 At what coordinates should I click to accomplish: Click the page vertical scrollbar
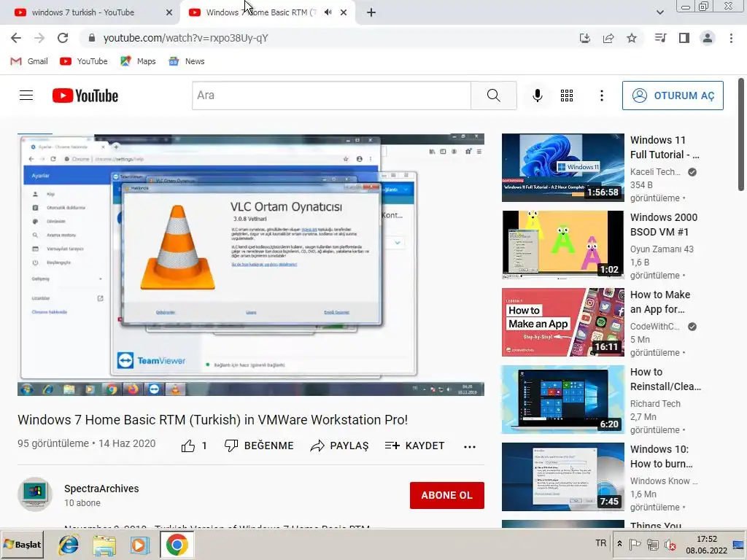click(x=741, y=135)
